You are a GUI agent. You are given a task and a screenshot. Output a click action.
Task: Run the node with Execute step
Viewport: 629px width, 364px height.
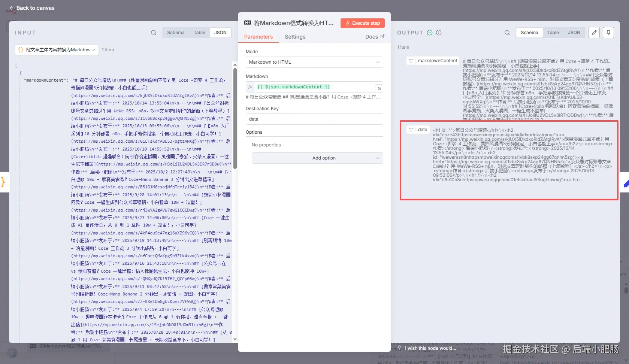click(x=362, y=23)
